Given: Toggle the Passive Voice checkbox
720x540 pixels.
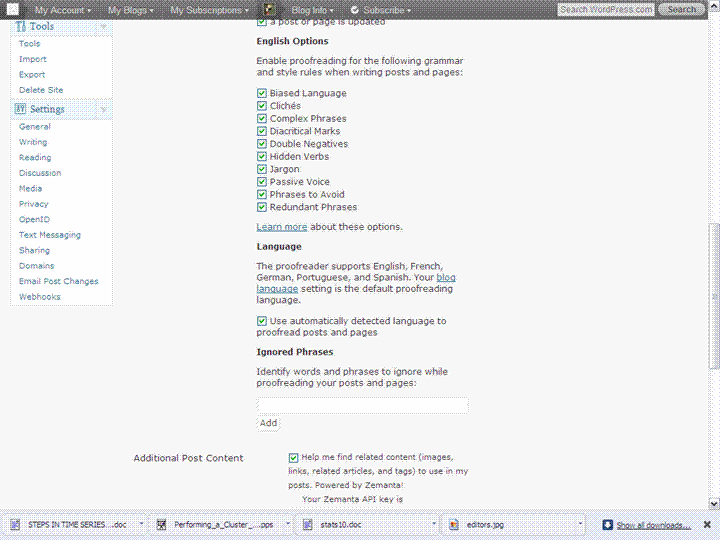Looking at the screenshot, I should (x=262, y=182).
